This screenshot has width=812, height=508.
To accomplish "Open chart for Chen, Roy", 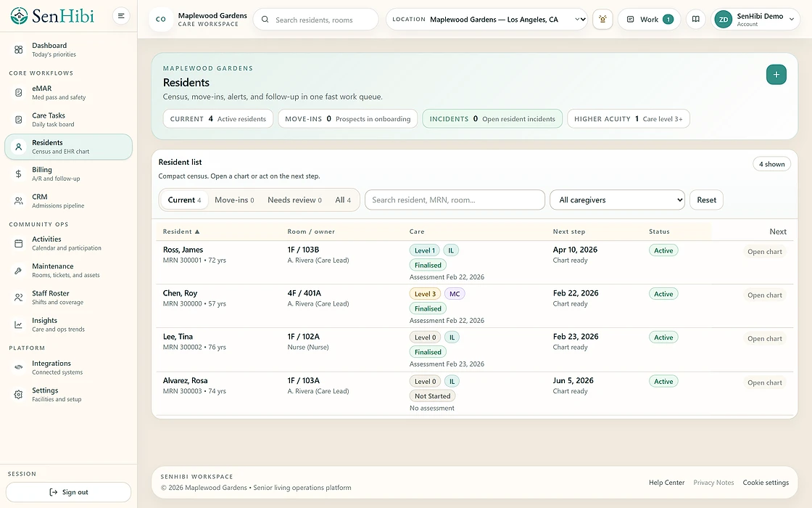I will 764,295.
